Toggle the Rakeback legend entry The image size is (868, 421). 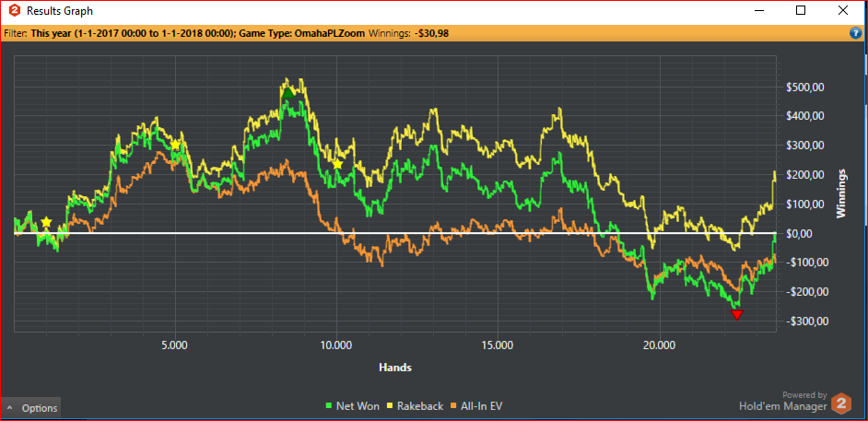click(x=416, y=406)
